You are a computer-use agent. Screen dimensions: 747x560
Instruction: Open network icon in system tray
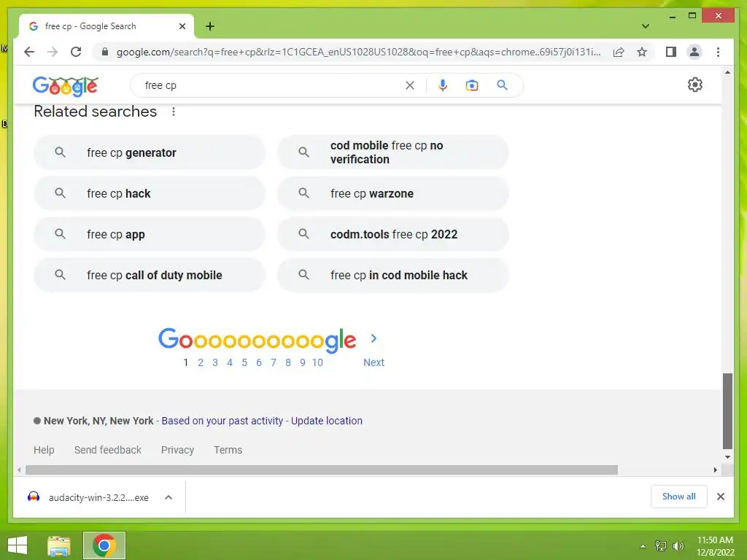[661, 545]
